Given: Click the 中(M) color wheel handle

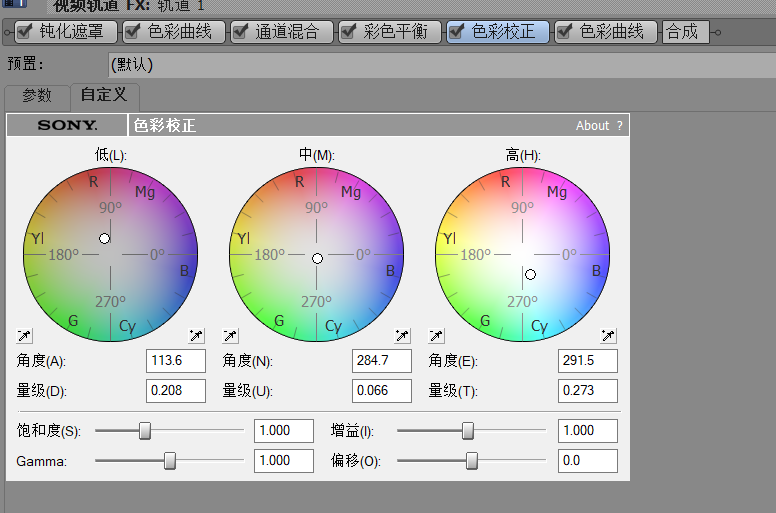Looking at the screenshot, I should [318, 258].
